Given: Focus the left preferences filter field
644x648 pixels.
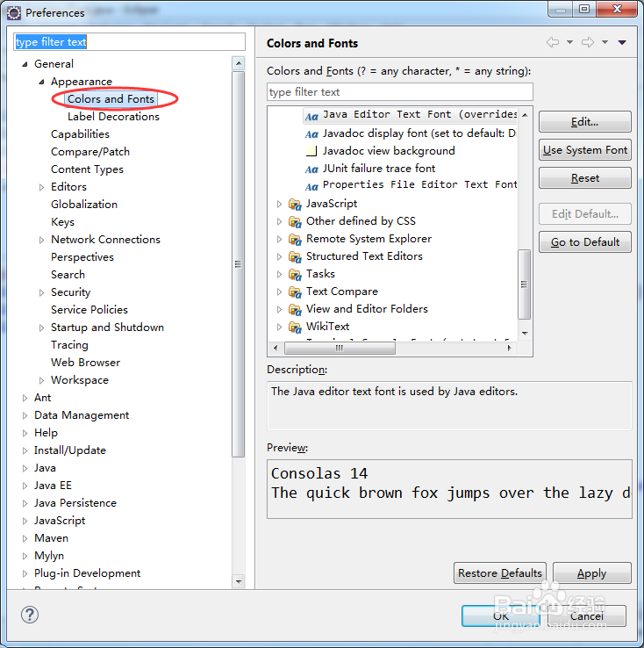Looking at the screenshot, I should point(129,42).
